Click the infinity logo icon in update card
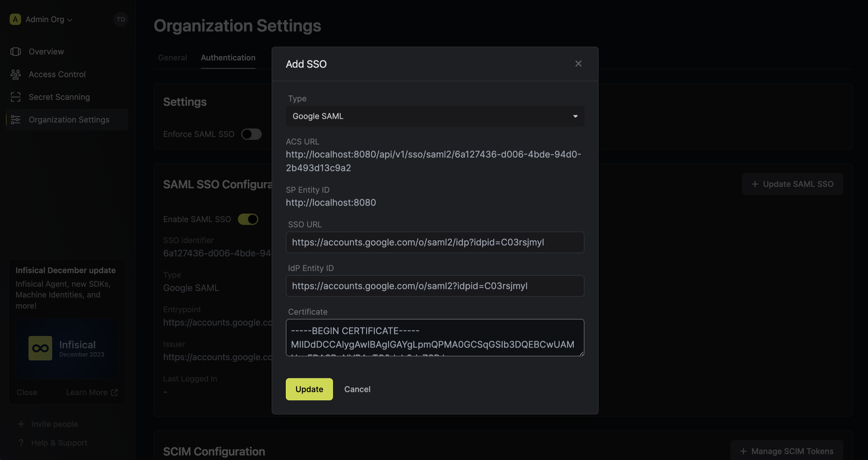The width and height of the screenshot is (868, 460). [40, 348]
